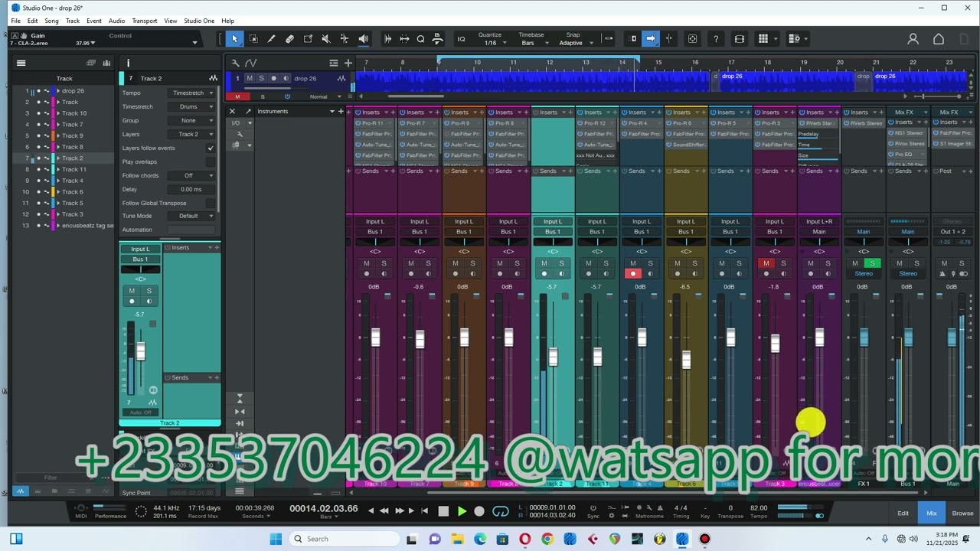Open Tune Mode Default dropdown
The height and width of the screenshot is (551, 980).
(x=192, y=216)
